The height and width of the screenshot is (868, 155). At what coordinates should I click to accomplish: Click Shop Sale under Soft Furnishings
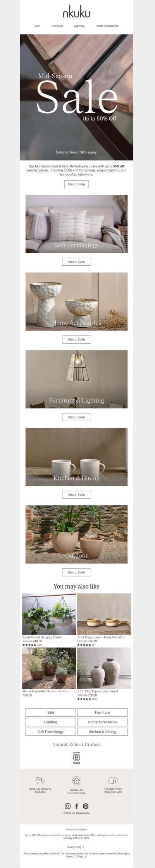76,262
